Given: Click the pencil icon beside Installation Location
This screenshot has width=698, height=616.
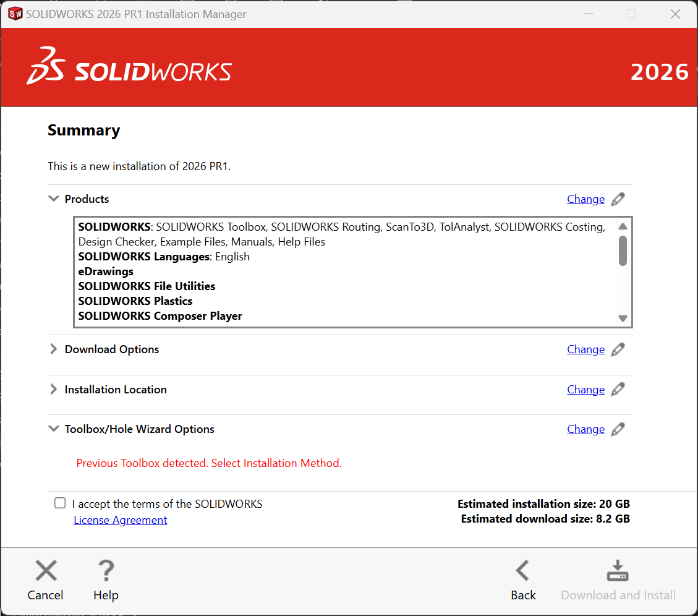Looking at the screenshot, I should tap(618, 389).
